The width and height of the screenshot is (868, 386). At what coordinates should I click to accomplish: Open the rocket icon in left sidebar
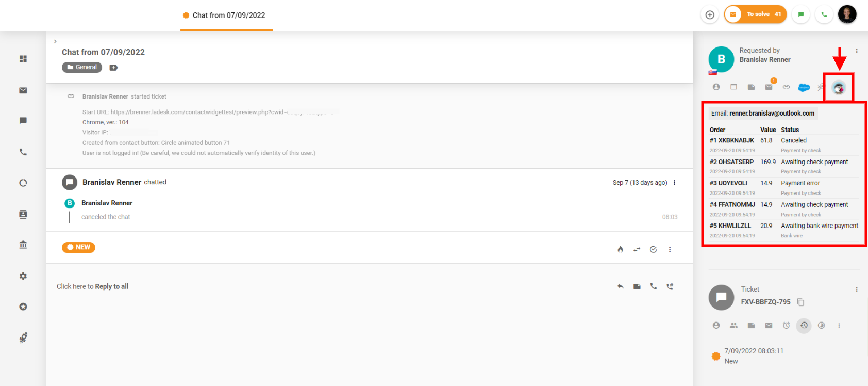click(23, 337)
